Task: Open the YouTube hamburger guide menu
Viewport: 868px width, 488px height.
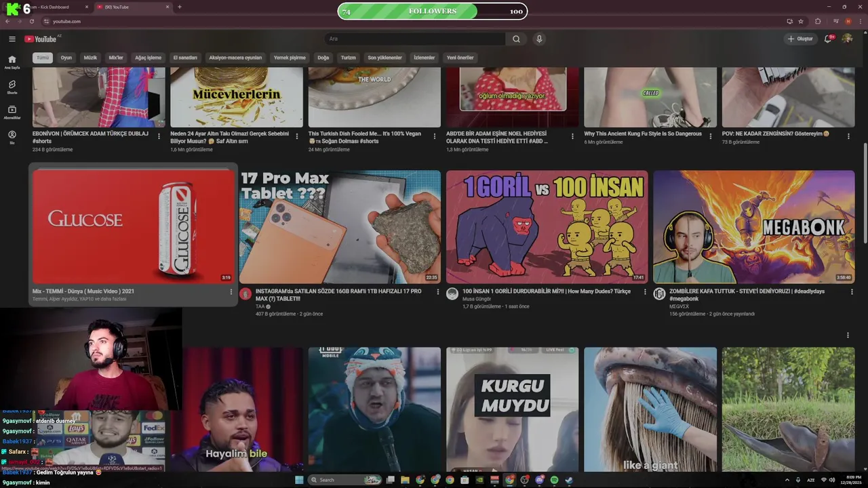Action: 12,39
